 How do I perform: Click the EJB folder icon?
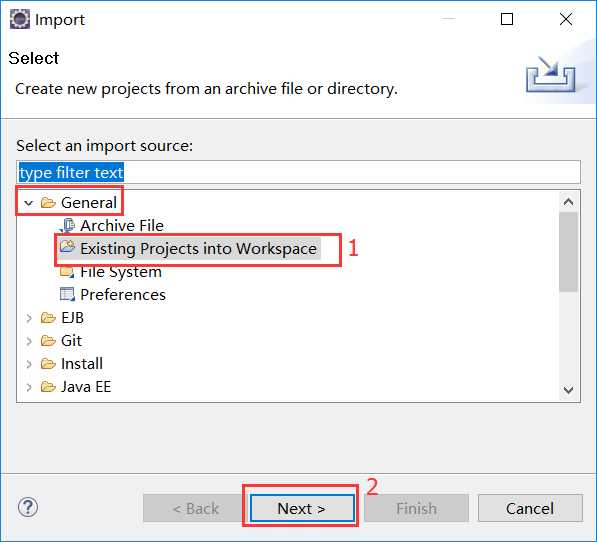click(x=48, y=317)
